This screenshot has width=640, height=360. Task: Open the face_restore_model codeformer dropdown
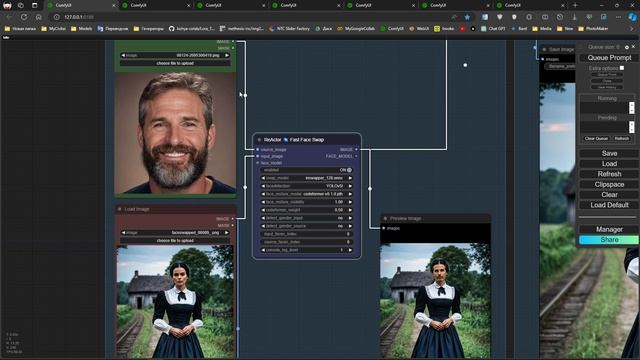307,194
